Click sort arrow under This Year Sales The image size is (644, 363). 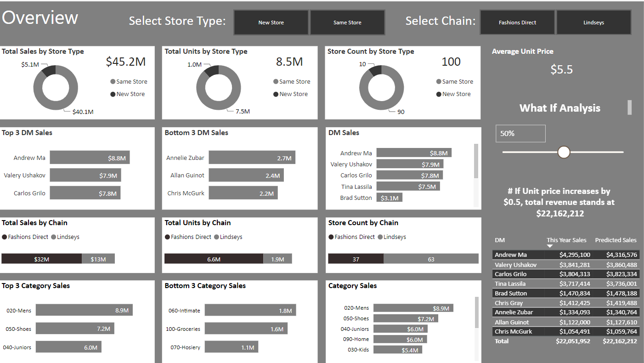(x=550, y=246)
